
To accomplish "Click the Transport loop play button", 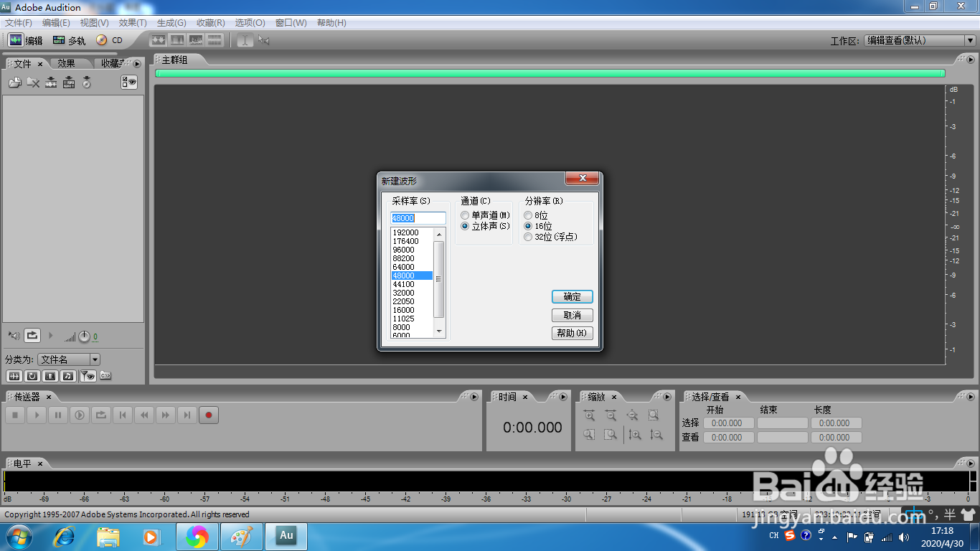I will point(101,415).
